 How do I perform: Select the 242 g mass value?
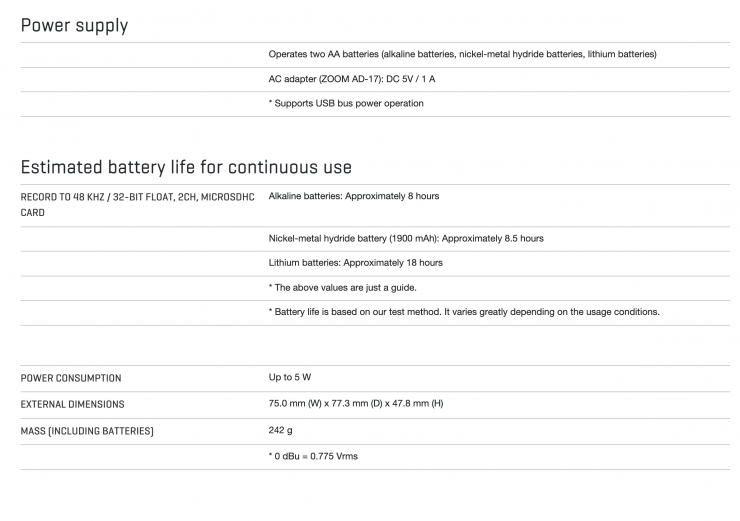click(281, 430)
